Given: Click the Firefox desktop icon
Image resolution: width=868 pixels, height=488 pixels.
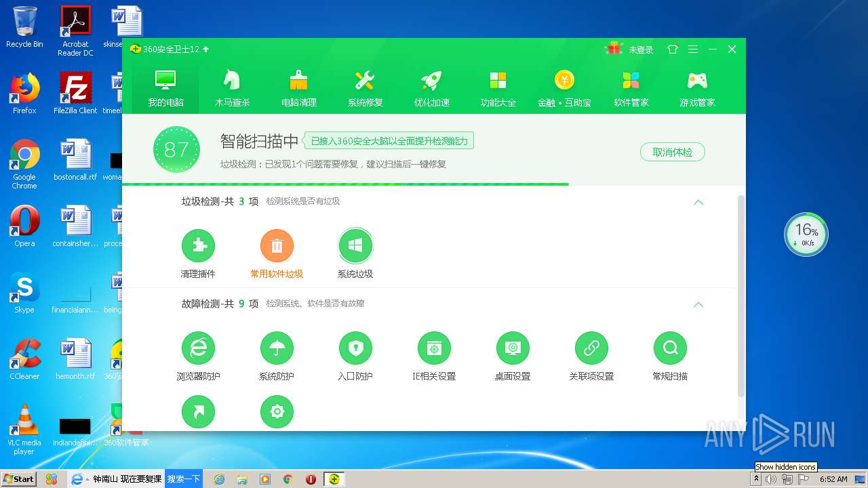Looking at the screenshot, I should pos(24,94).
